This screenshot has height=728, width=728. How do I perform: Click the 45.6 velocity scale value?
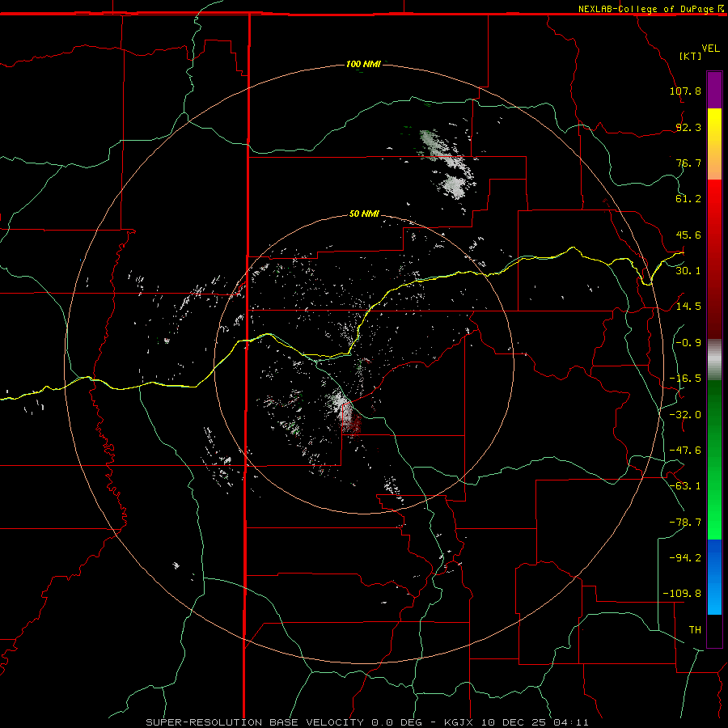[688, 235]
